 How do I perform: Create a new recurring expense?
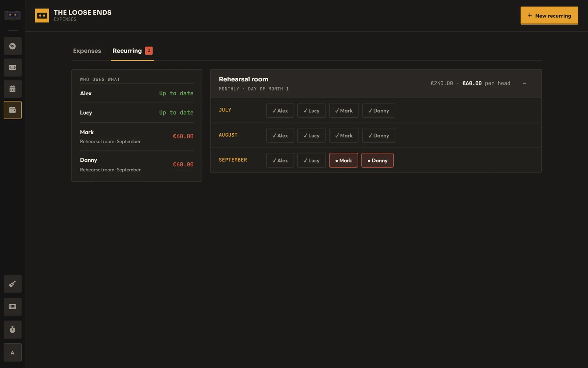549,15
